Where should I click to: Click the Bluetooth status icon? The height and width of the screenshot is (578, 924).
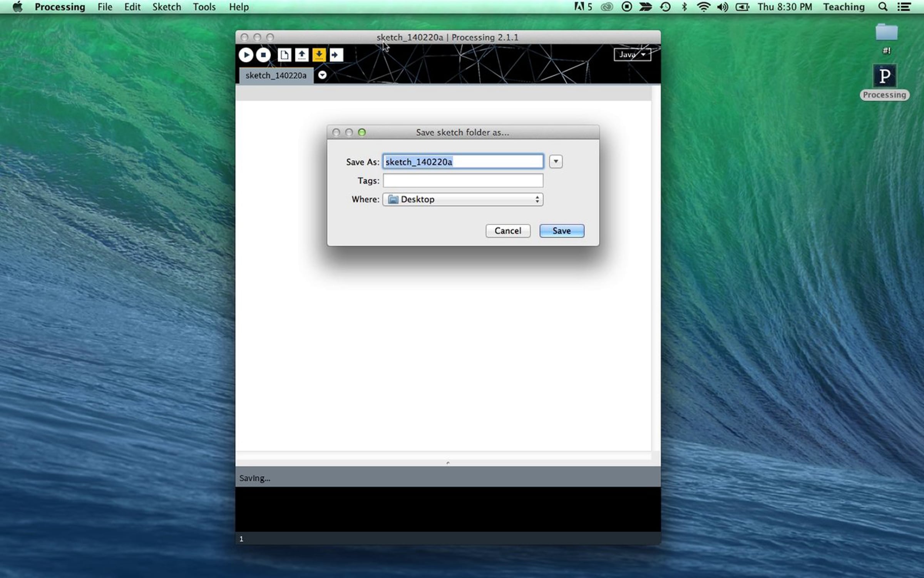click(684, 7)
